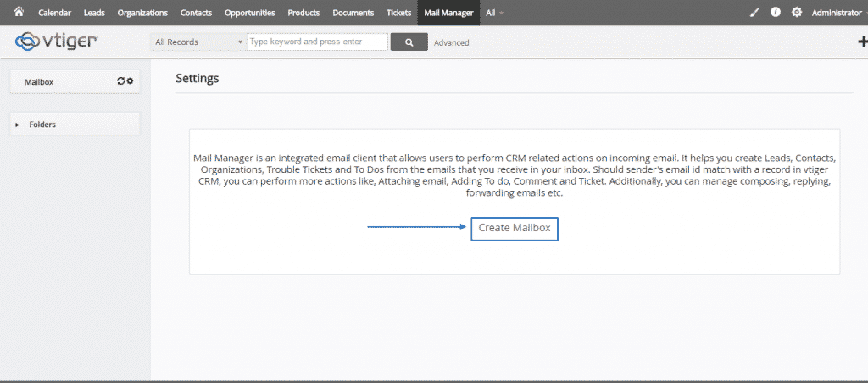The width and height of the screenshot is (868, 383).
Task: Click the Mailbox sidebar label
Action: [39, 82]
